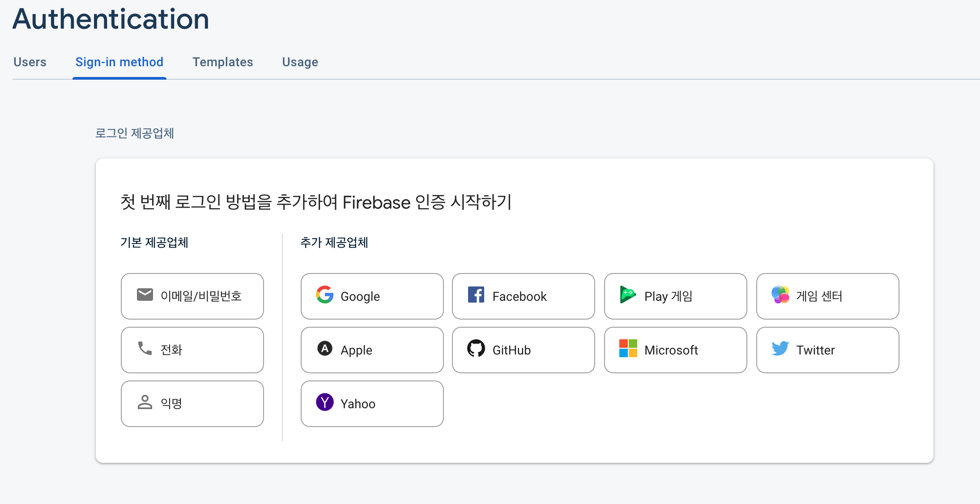
Task: Select the 이메일/비밀번호 provider
Action: 192,296
